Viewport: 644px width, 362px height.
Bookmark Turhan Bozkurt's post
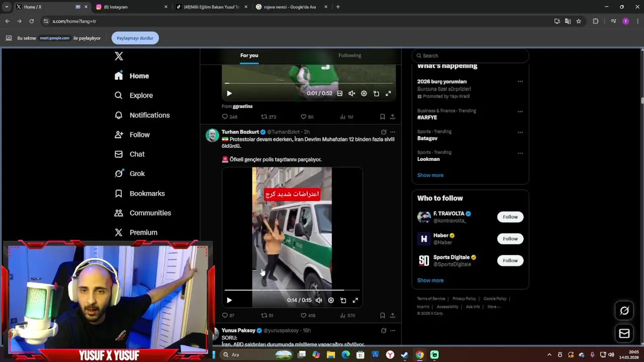(x=382, y=316)
